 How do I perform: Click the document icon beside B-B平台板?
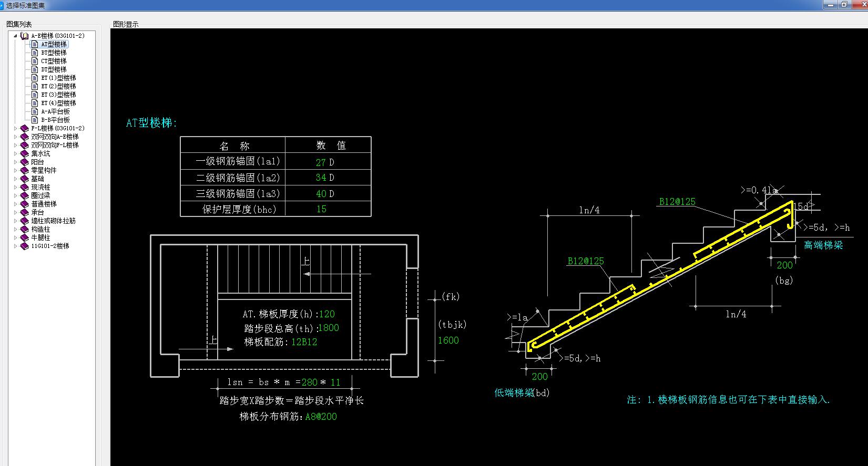35,120
